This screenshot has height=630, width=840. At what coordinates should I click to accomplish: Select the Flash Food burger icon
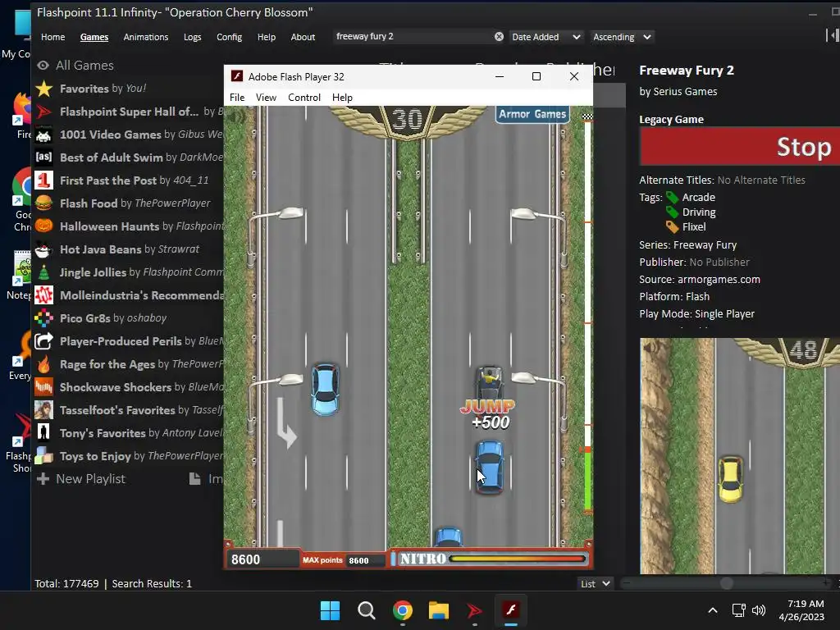point(44,203)
